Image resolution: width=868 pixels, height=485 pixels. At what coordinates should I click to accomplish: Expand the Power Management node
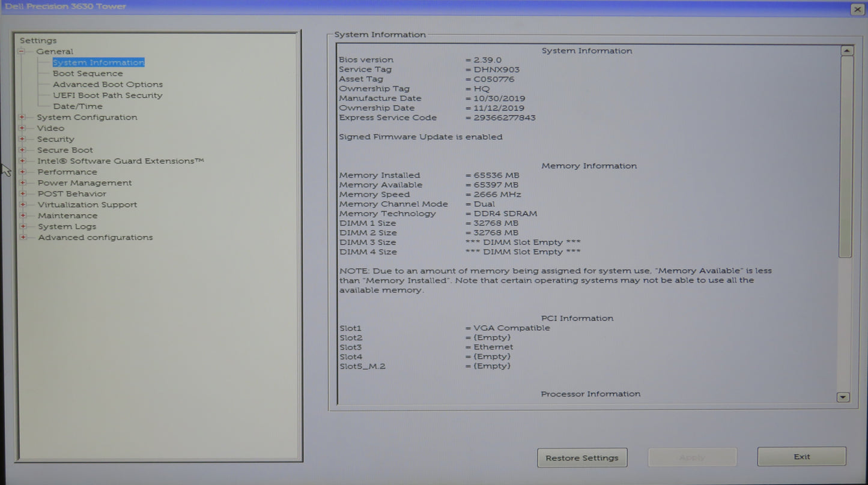coord(23,182)
